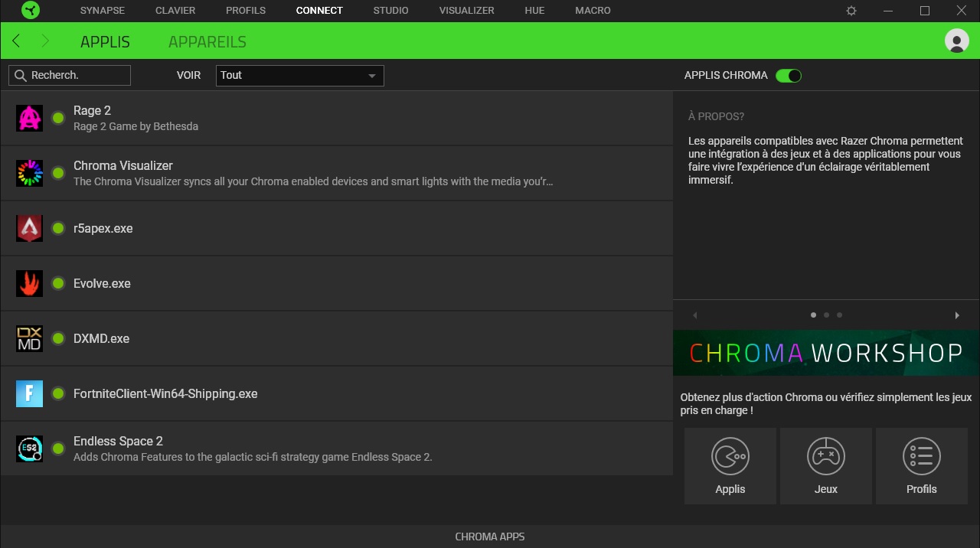Go back with the left chevron
This screenshot has width=980, height=548.
coord(16,41)
